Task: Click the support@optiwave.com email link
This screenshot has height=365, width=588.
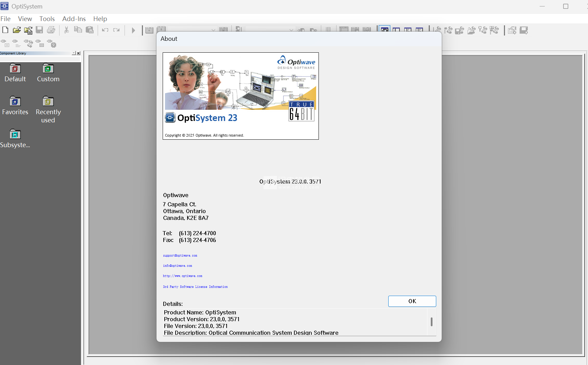Action: [180, 256]
